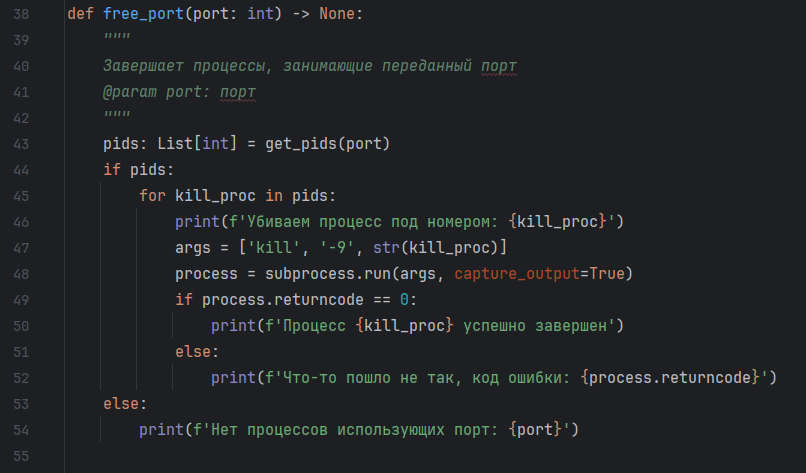This screenshot has height=473, width=806.
Task: Click the underlined word 'порт' on line 41
Action: pos(237,92)
